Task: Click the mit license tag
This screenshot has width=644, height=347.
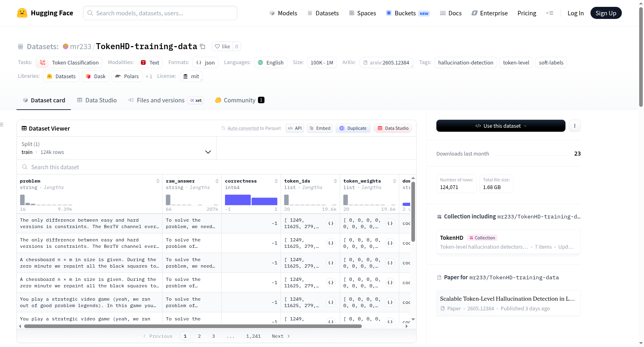Action: [x=191, y=76]
